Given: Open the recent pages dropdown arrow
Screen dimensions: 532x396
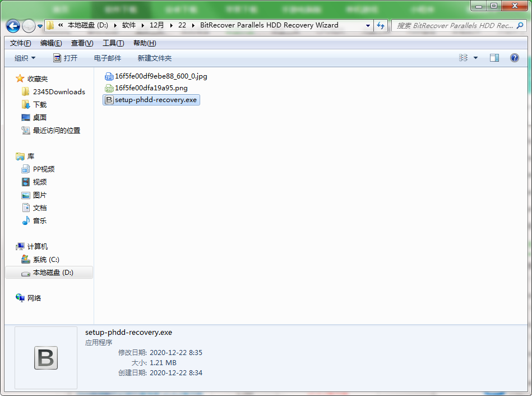Looking at the screenshot, I should (40, 26).
